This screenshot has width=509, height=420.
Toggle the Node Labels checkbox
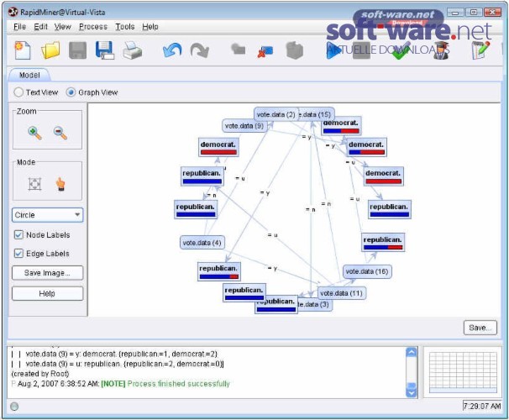tap(18, 234)
